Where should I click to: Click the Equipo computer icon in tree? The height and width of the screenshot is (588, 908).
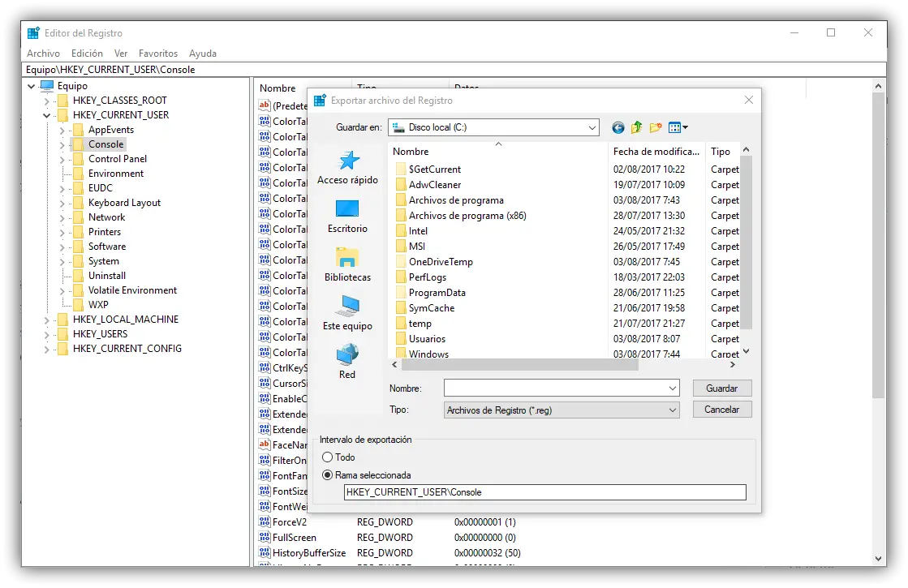(x=47, y=86)
